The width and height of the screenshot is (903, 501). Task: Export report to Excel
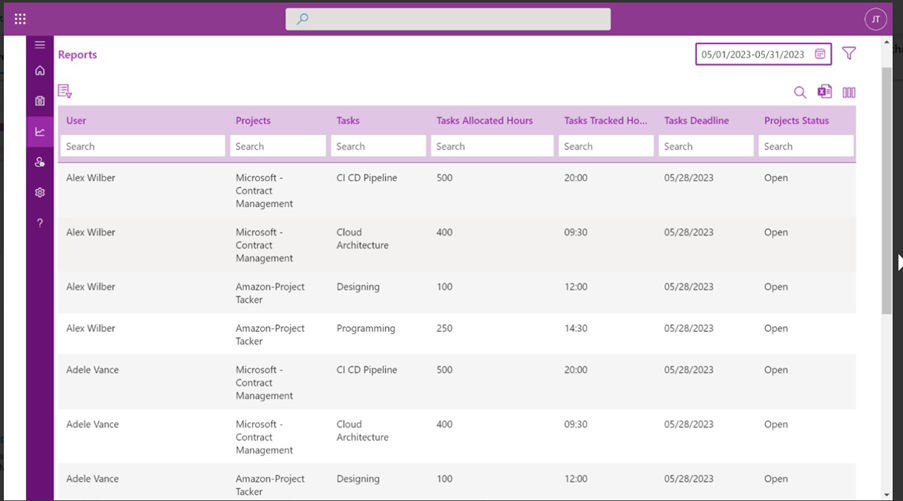coord(824,92)
